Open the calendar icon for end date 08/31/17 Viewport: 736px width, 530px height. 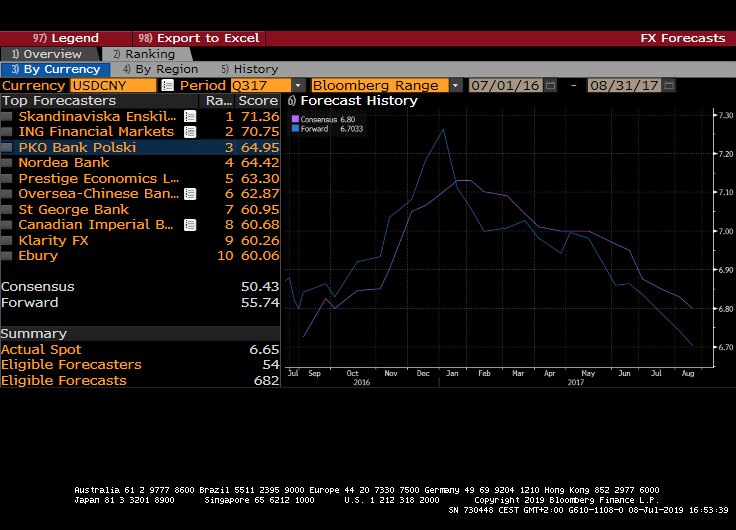pyautogui.click(x=670, y=86)
